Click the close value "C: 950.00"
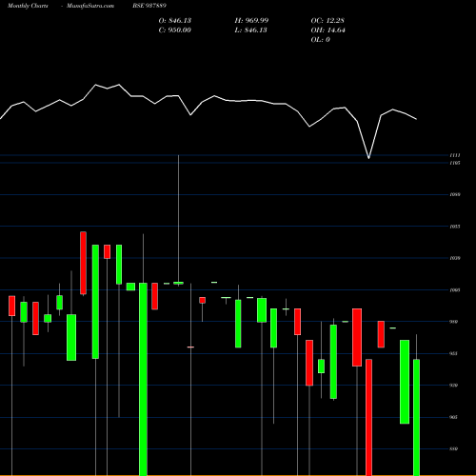476x476 pixels. click(x=175, y=30)
